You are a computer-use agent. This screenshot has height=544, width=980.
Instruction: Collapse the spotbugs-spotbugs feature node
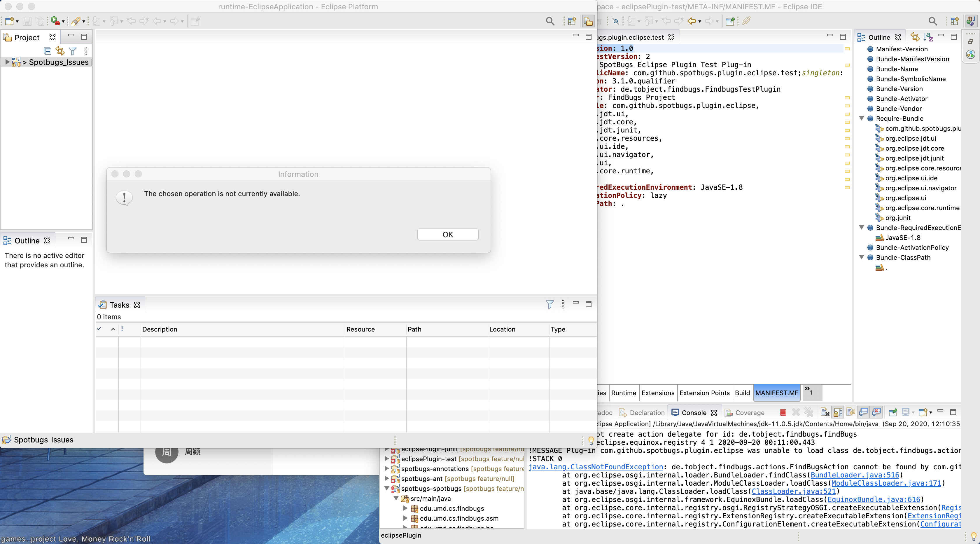(x=387, y=489)
